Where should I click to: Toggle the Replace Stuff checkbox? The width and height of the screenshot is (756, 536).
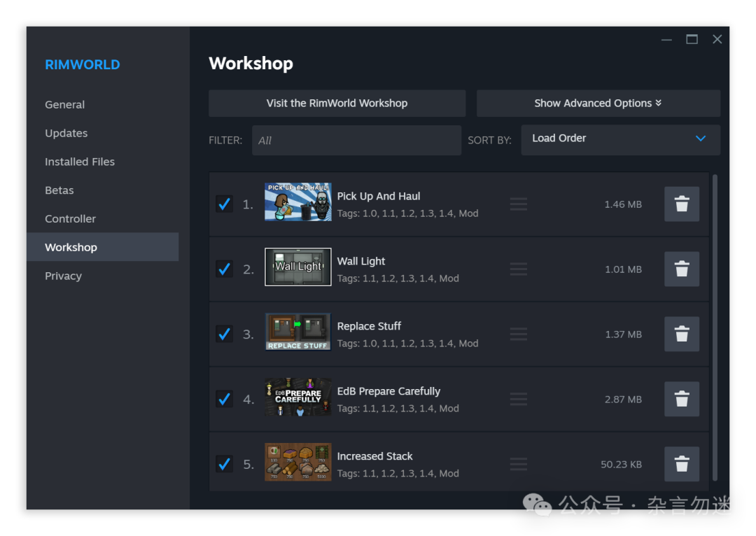coord(224,334)
